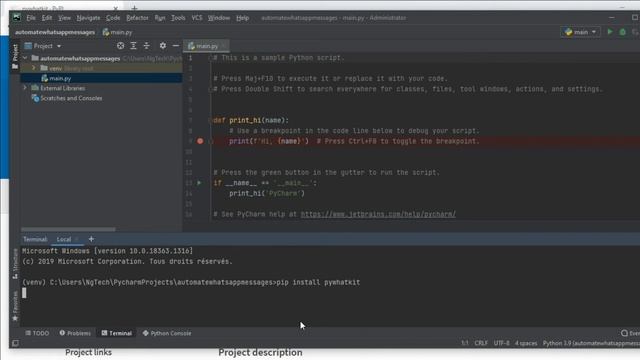The width and height of the screenshot is (640, 360).
Task: Click the locate opened file target icon
Action: coord(120,46)
